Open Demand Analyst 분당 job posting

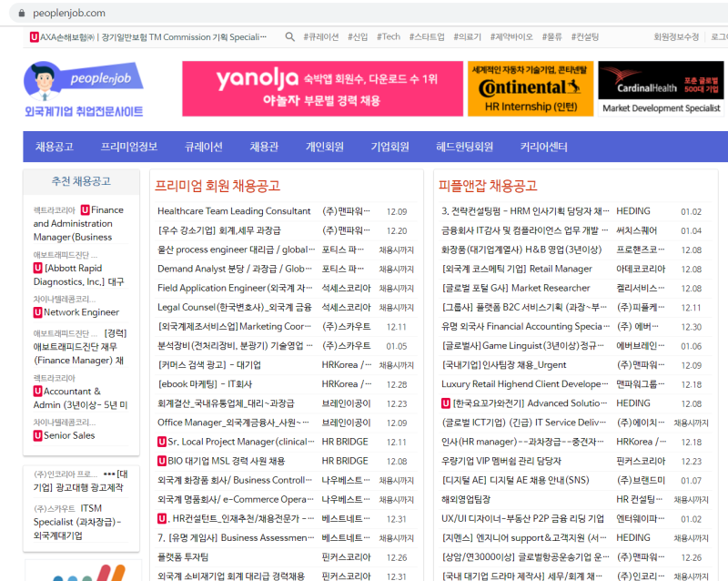[236, 269]
